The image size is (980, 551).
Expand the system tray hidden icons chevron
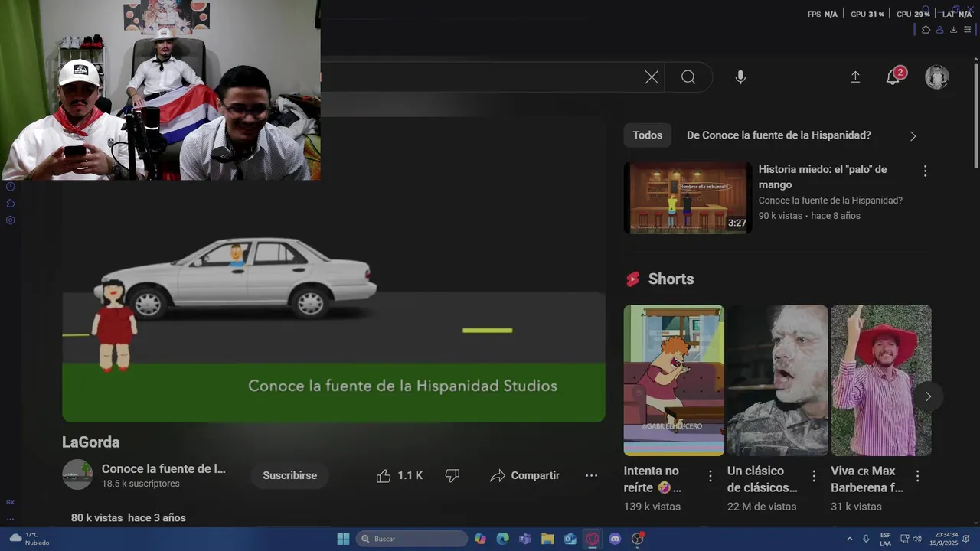[x=849, y=539]
